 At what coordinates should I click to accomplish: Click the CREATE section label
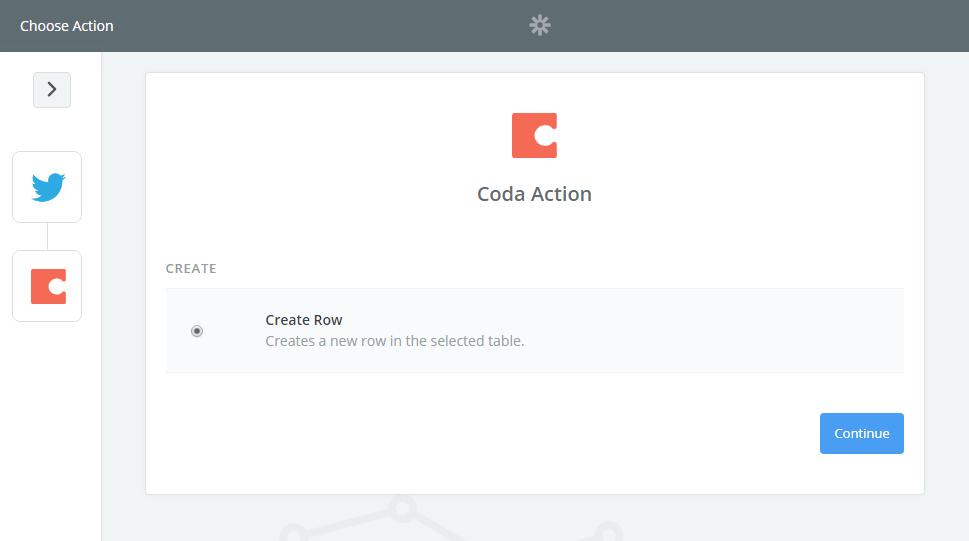(x=191, y=269)
